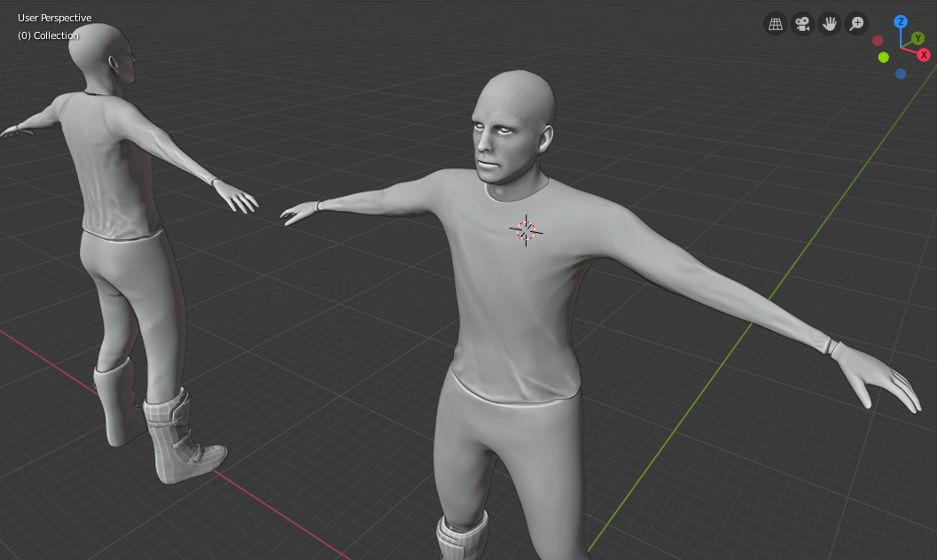Toggle orthographic/perspective view grid icon

click(x=775, y=24)
